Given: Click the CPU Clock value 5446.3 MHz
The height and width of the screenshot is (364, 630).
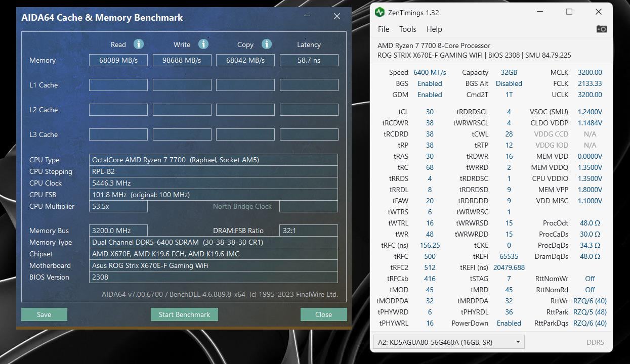Looking at the screenshot, I should point(213,183).
